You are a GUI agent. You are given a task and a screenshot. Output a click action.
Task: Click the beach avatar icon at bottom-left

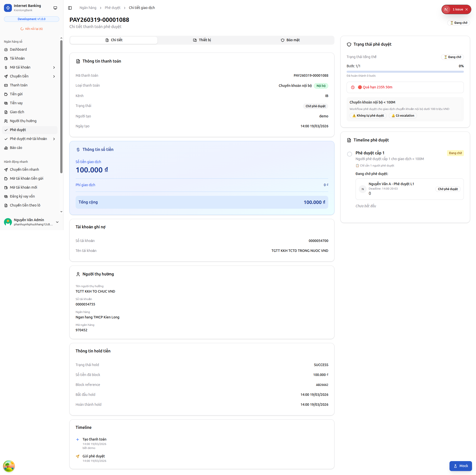[x=9, y=466]
